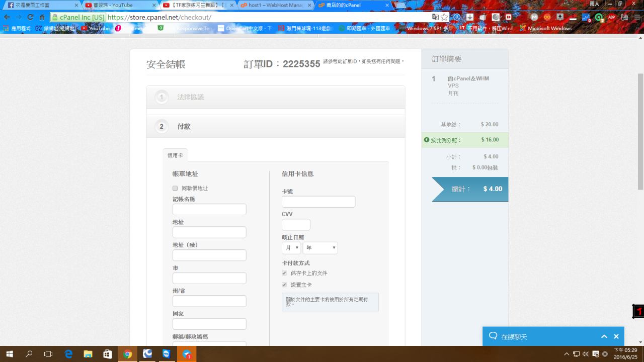Open the Adblock Plus extension icon
This screenshot has height=362, width=644.
coord(611,17)
